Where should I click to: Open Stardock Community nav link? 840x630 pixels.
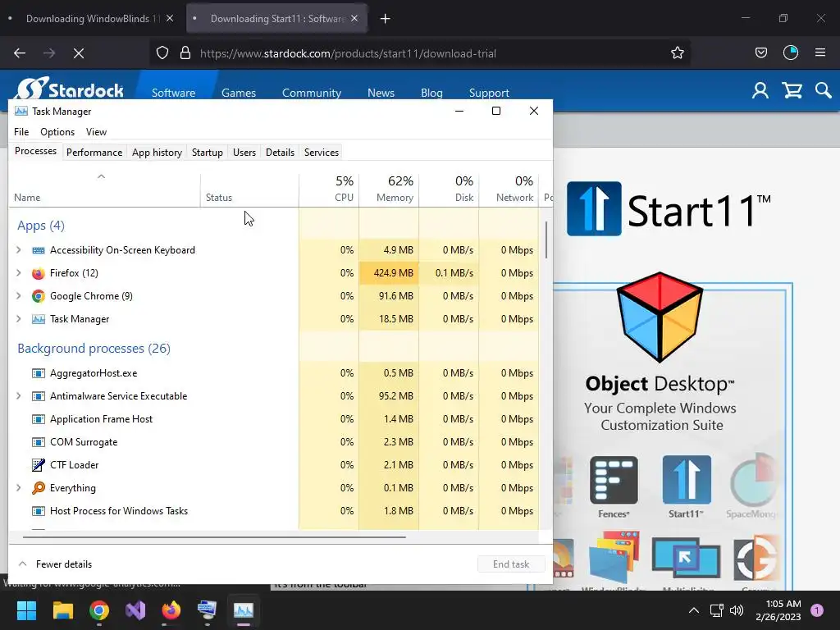[x=312, y=93]
